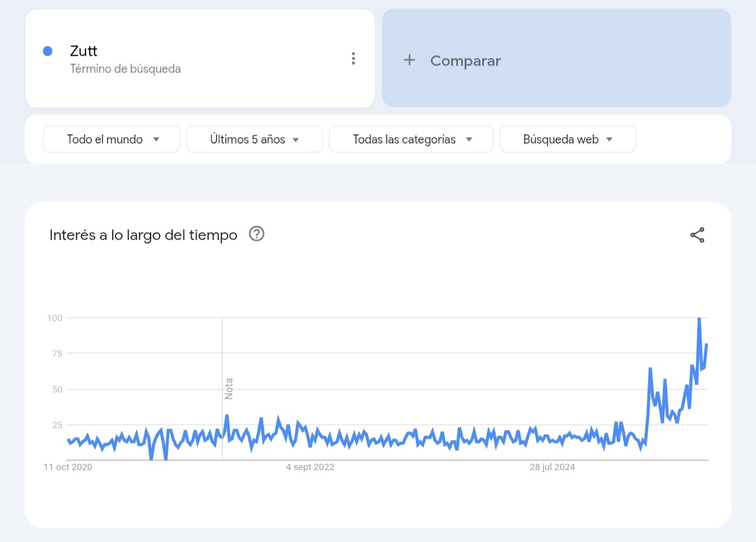
Task: Click the 11 oct 2020 axis date
Action: click(68, 467)
